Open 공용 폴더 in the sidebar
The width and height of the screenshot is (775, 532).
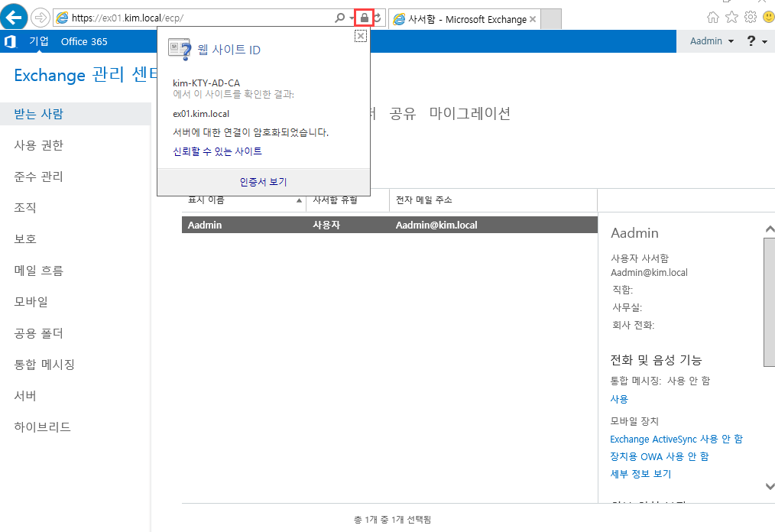point(38,333)
